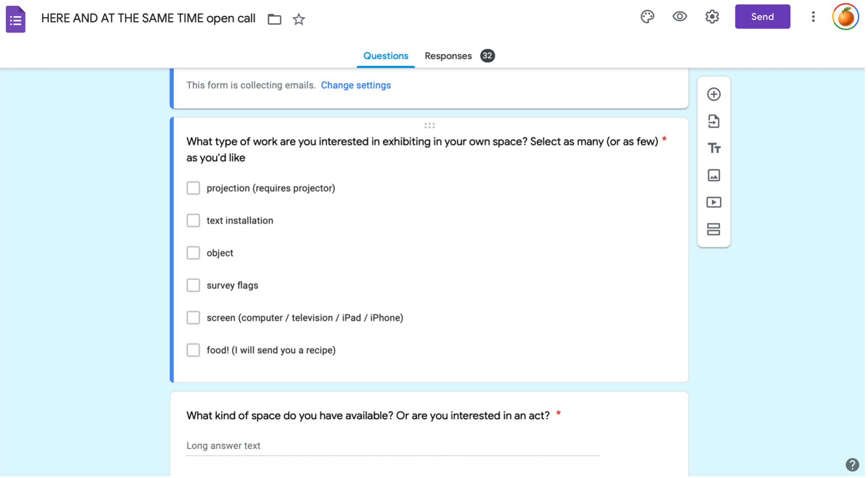The image size is (868, 478).
Task: Follow the Change settings link
Action: (x=356, y=85)
